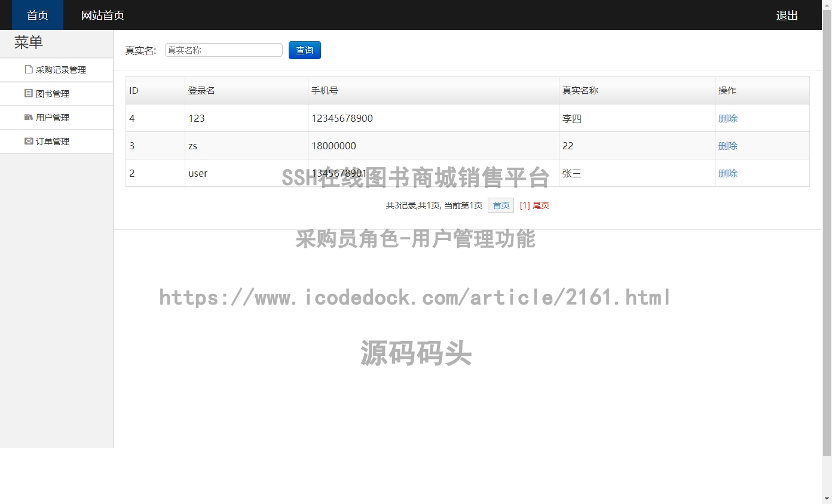This screenshot has height=504, width=832.
Task: Click login name zs cell
Action: [246, 146]
